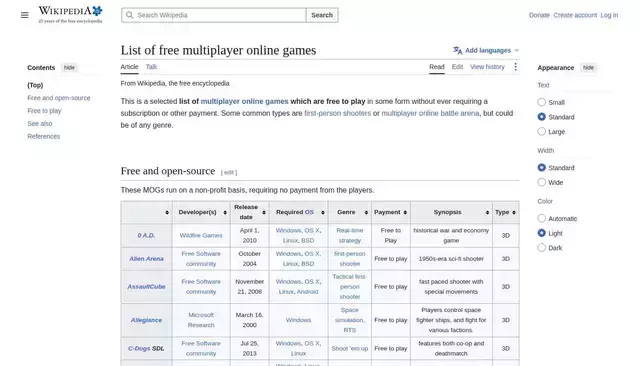
Task: Sort table by Required OS column
Action: 323,213
